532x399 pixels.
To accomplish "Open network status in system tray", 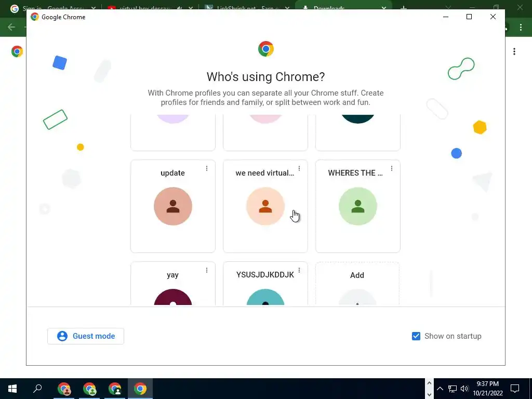I will 453,389.
